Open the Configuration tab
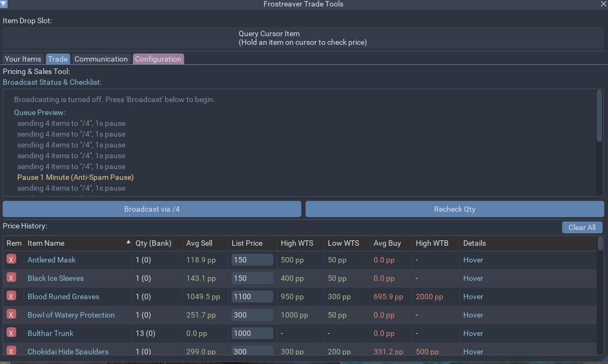Image resolution: width=608 pixels, height=364 pixels. click(158, 59)
